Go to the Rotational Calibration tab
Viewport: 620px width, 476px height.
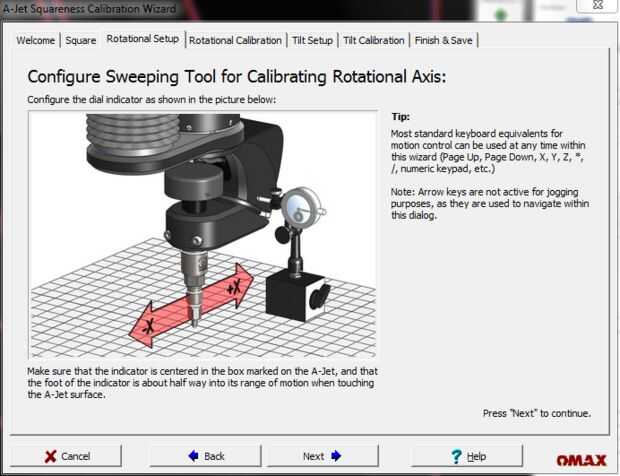[x=235, y=40]
